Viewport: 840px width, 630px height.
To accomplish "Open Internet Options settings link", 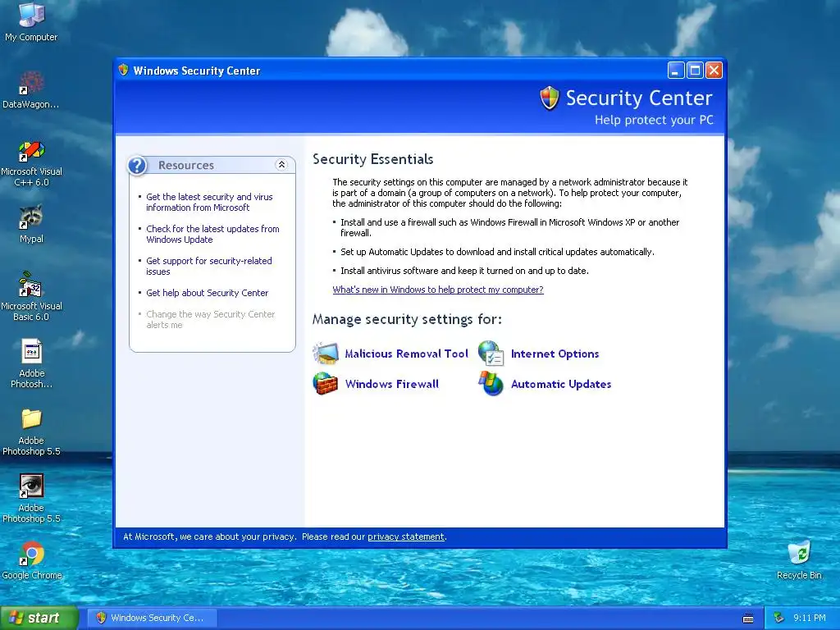I will click(x=555, y=354).
